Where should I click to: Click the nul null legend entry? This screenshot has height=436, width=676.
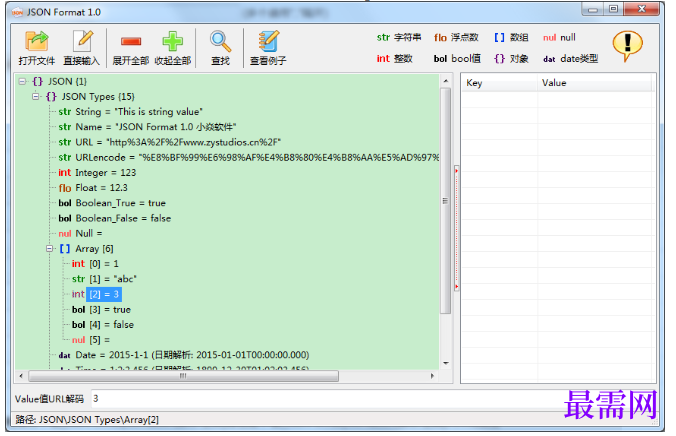tap(559, 38)
